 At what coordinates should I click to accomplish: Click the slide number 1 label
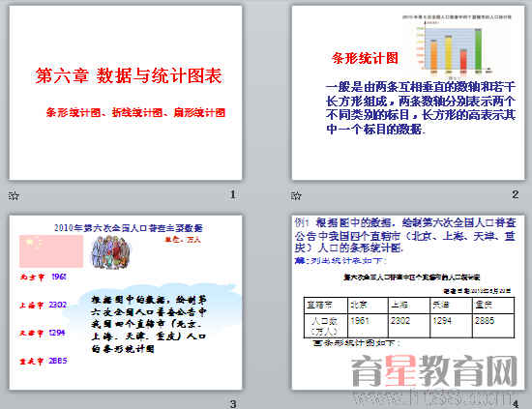pos(233,194)
